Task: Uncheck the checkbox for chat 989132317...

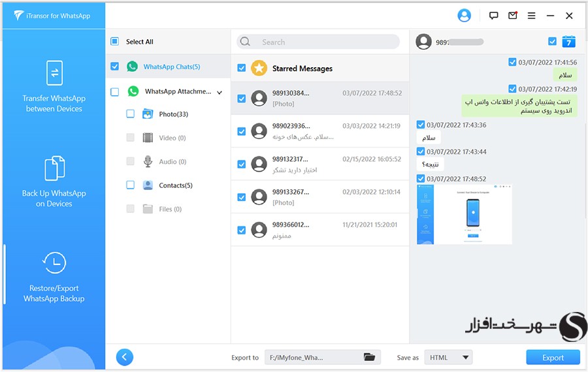Action: pos(242,164)
